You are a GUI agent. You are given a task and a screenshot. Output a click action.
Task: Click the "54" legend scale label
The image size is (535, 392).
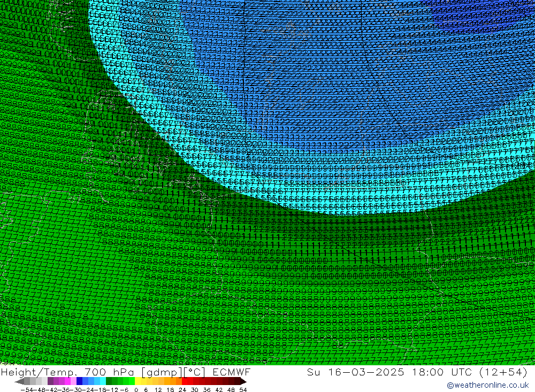tap(243, 390)
